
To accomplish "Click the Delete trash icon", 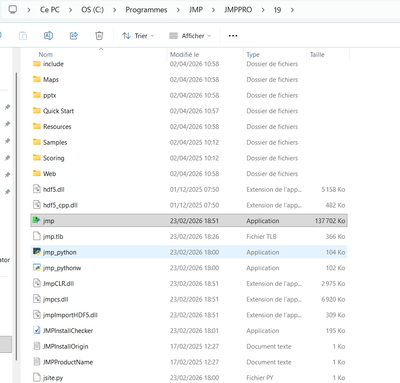I will 99,36.
